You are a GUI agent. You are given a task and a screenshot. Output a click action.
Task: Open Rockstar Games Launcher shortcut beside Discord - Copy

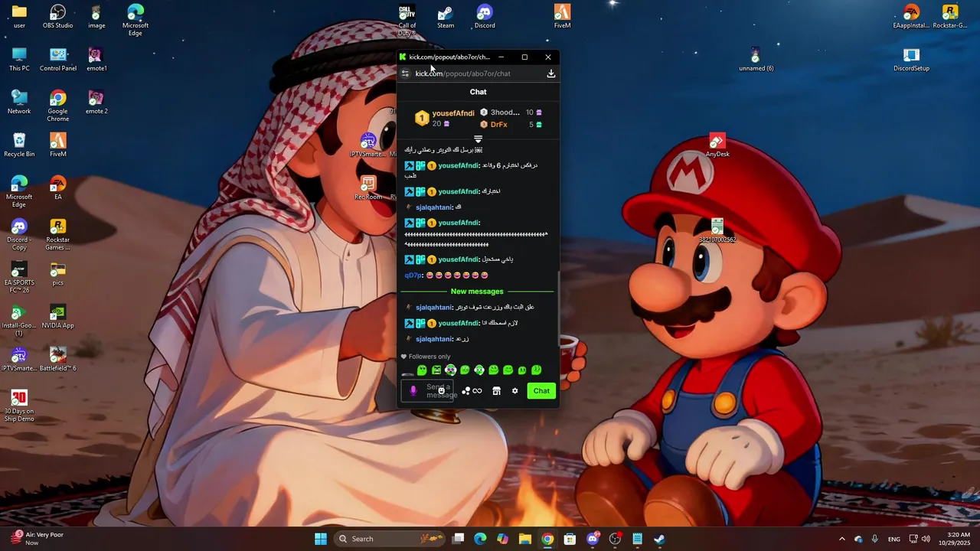point(58,235)
